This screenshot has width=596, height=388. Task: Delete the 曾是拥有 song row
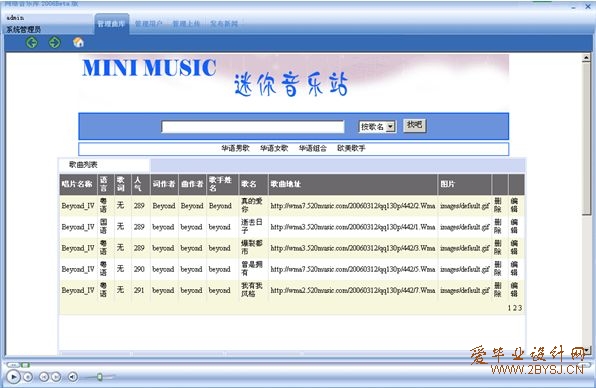pyautogui.click(x=498, y=269)
